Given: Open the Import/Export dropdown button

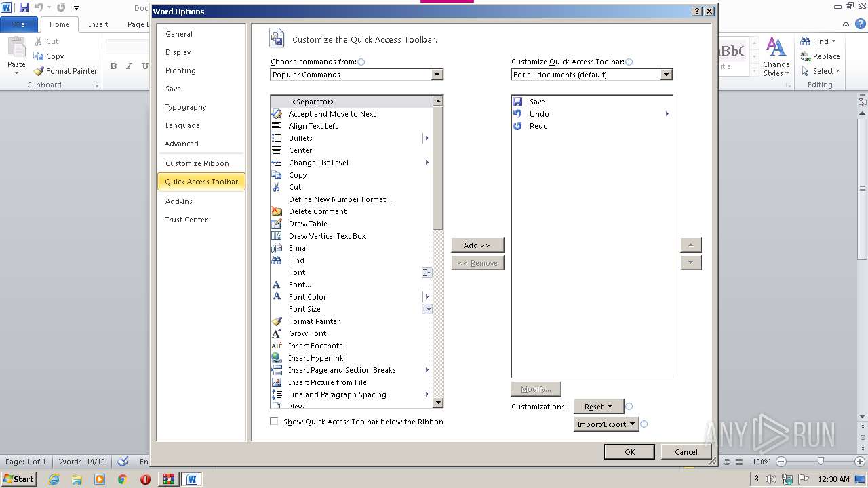Looking at the screenshot, I should (x=606, y=424).
